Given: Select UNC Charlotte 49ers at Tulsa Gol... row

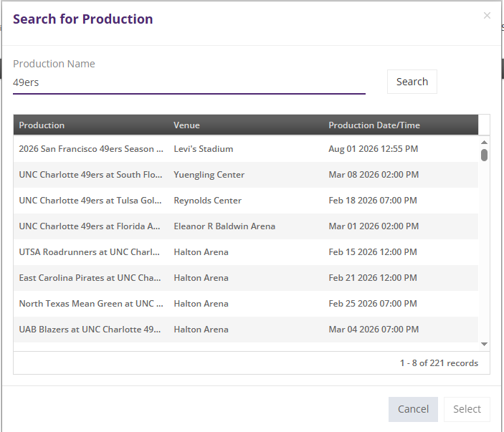Looking at the screenshot, I should coord(246,201).
